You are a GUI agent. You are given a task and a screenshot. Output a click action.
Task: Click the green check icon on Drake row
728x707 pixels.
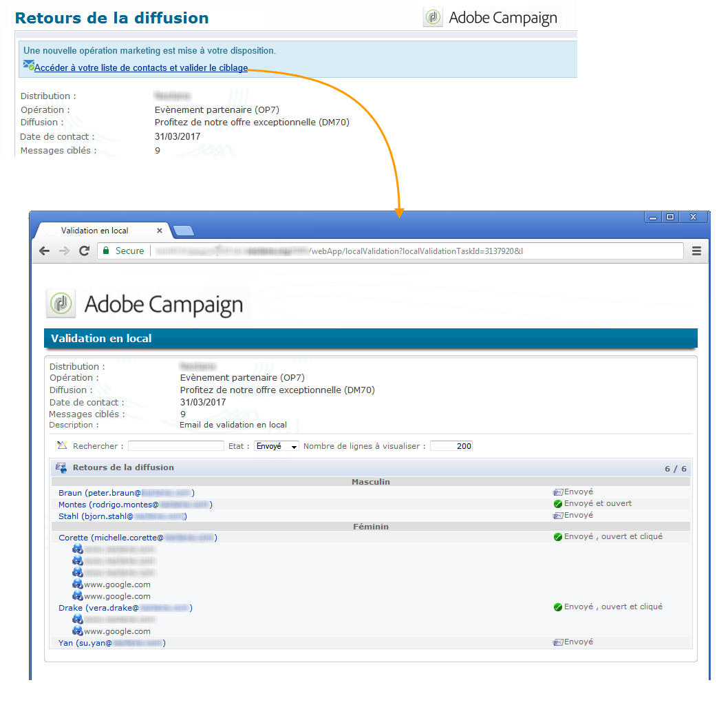[x=558, y=606]
